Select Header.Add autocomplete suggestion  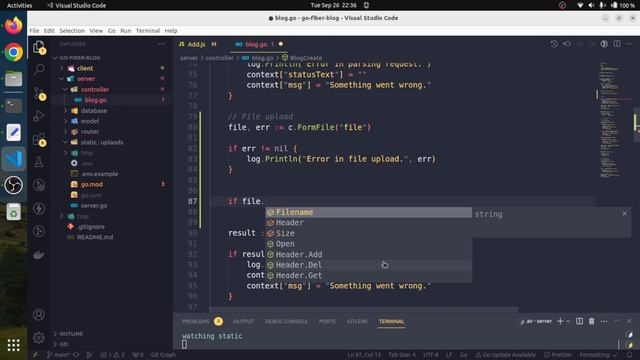point(369,255)
